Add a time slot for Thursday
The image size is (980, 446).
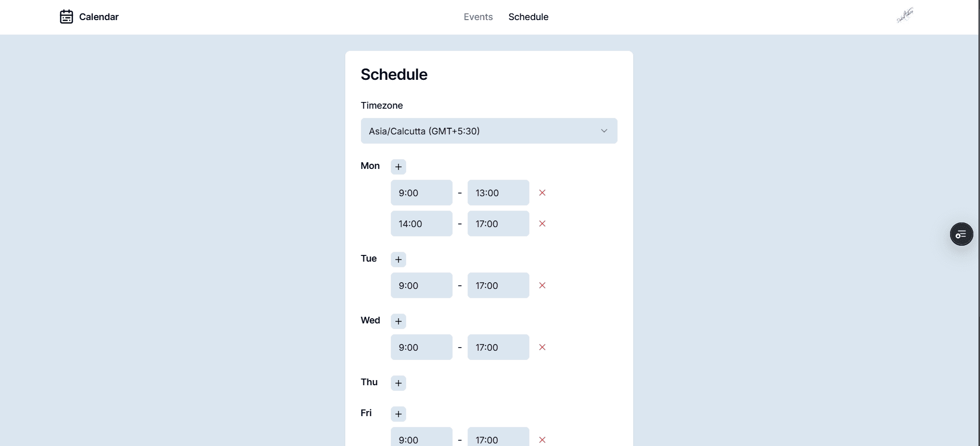click(x=398, y=383)
